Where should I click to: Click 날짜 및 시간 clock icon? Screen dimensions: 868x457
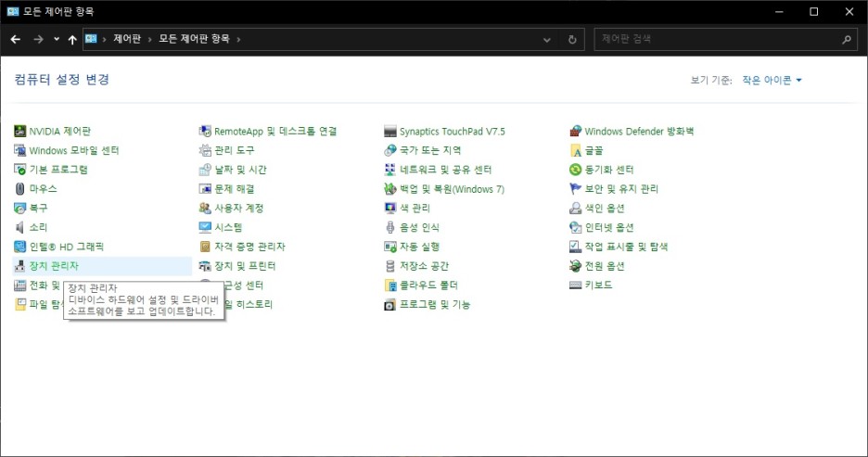coord(205,170)
